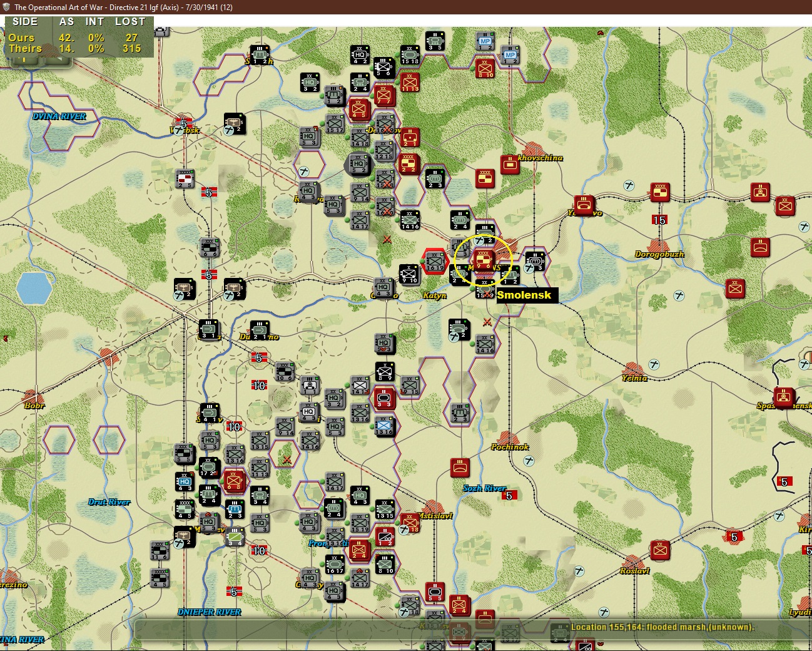The width and height of the screenshot is (812, 651).
Task: Select the blue HQ 4-3 counter
Action: 185,481
